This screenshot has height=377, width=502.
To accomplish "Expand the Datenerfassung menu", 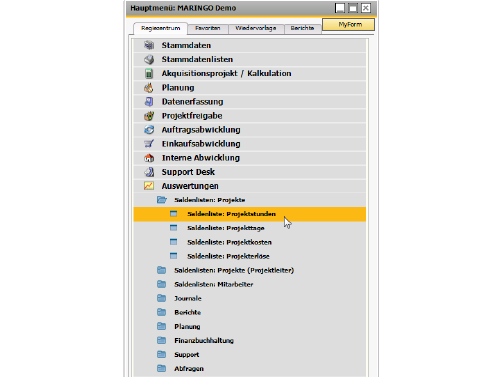I will click(250, 101).
